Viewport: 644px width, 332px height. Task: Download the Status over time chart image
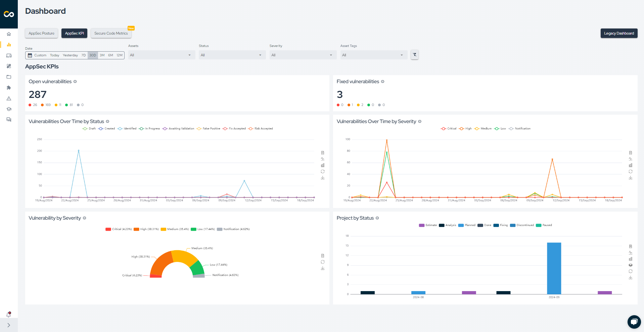[323, 178]
